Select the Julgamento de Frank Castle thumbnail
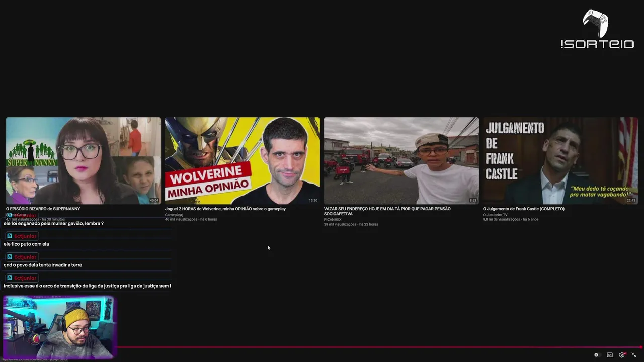This screenshot has width=644, height=362. click(560, 160)
